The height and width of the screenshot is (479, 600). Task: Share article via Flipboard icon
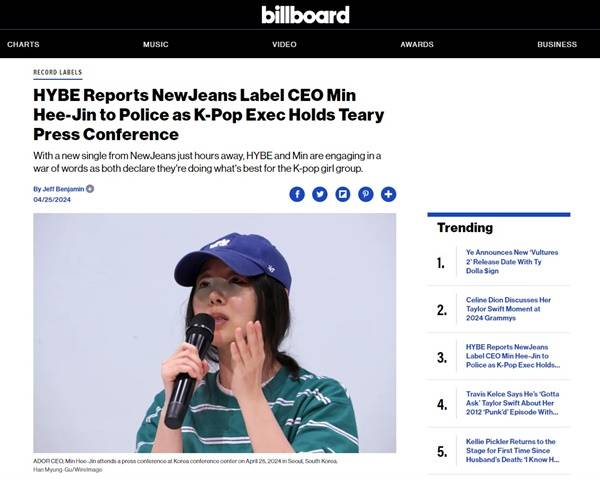click(343, 194)
